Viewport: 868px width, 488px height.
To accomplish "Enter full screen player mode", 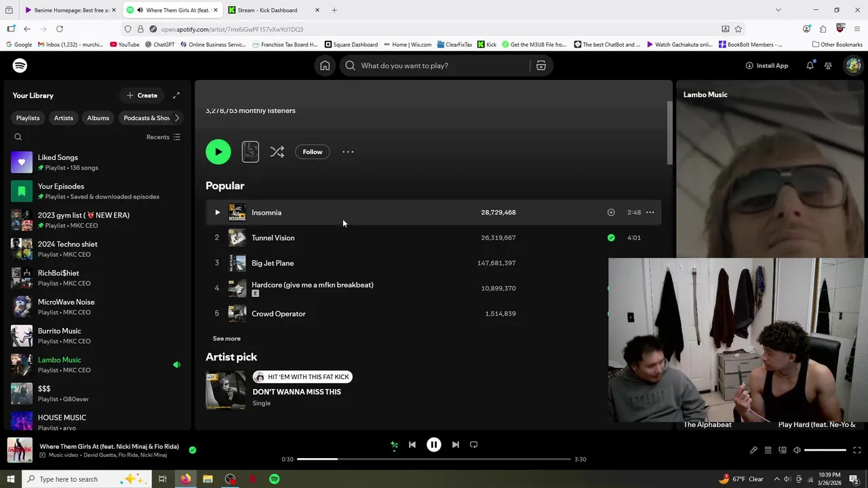I will click(x=857, y=450).
